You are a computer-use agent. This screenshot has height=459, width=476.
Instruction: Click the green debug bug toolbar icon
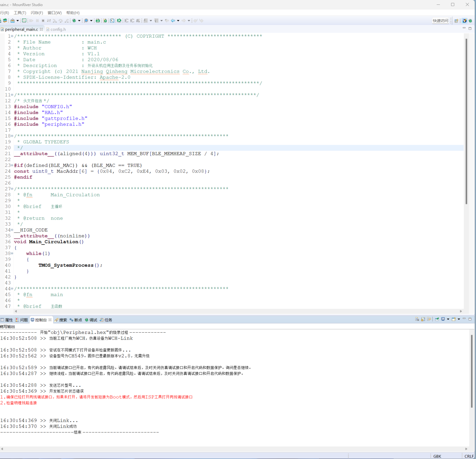74,21
